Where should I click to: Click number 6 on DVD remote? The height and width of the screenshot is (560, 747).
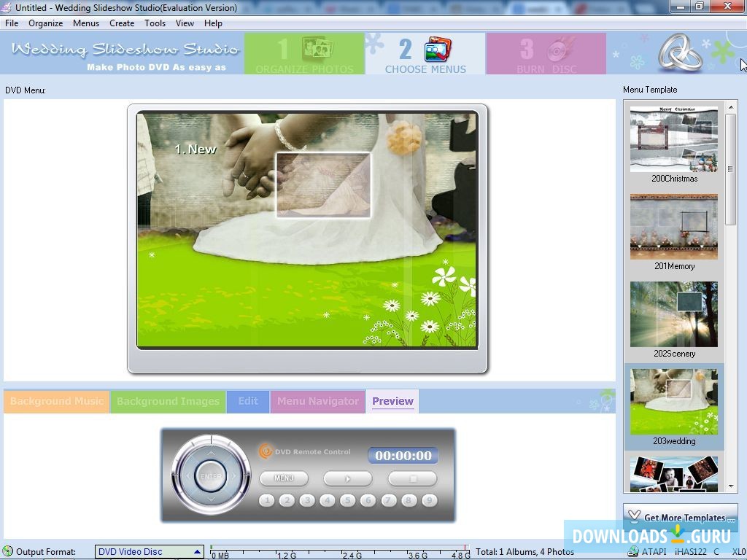pos(368,500)
